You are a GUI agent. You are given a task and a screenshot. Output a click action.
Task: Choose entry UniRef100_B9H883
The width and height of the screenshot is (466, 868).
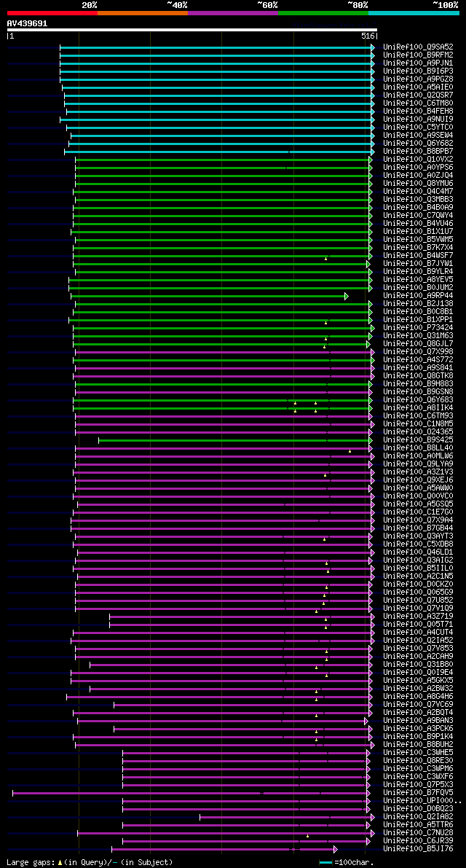(418, 384)
